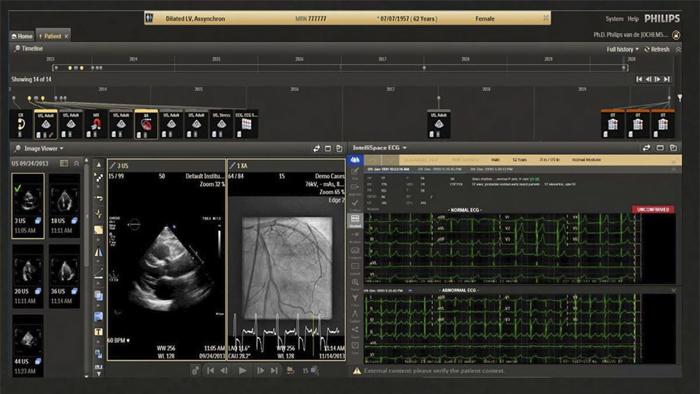Click the timeline filter funnel icon
This screenshot has width=700, height=394.
tap(679, 97)
